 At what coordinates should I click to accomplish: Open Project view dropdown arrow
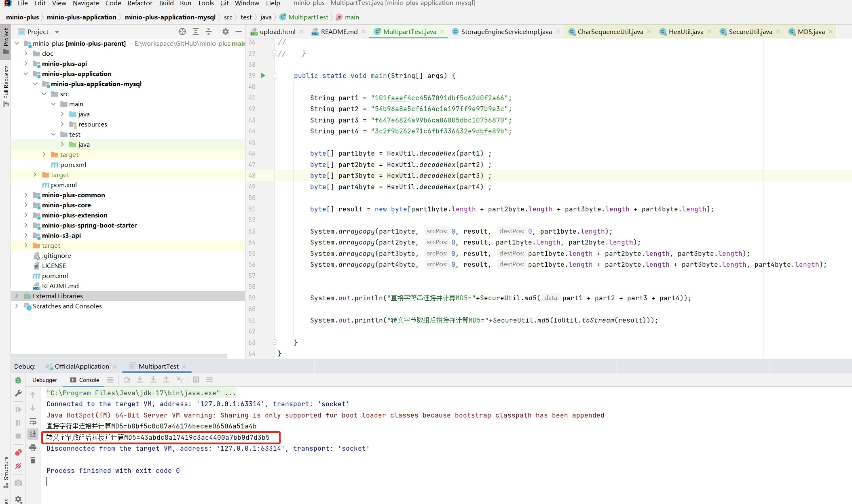[x=57, y=32]
